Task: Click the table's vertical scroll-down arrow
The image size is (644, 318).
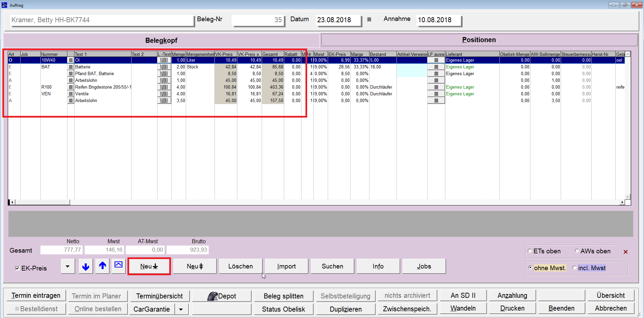Action: (x=627, y=197)
